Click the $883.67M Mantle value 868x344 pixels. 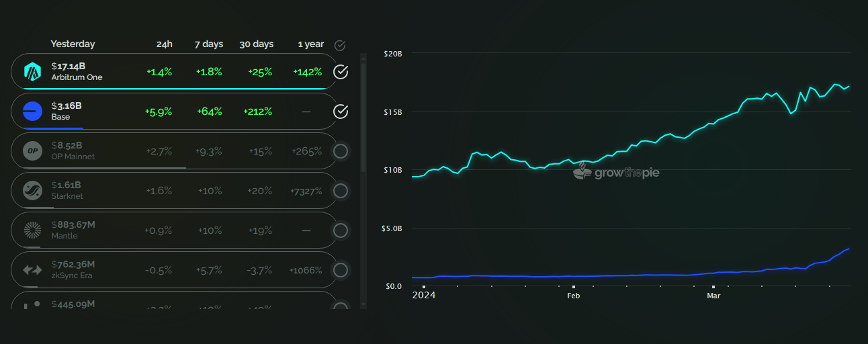73,224
